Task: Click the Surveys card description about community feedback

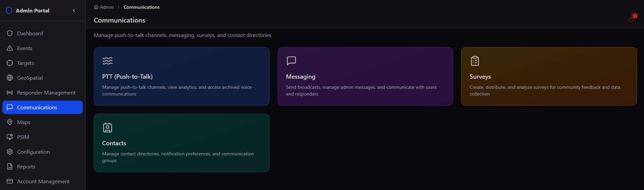Action: (x=545, y=90)
